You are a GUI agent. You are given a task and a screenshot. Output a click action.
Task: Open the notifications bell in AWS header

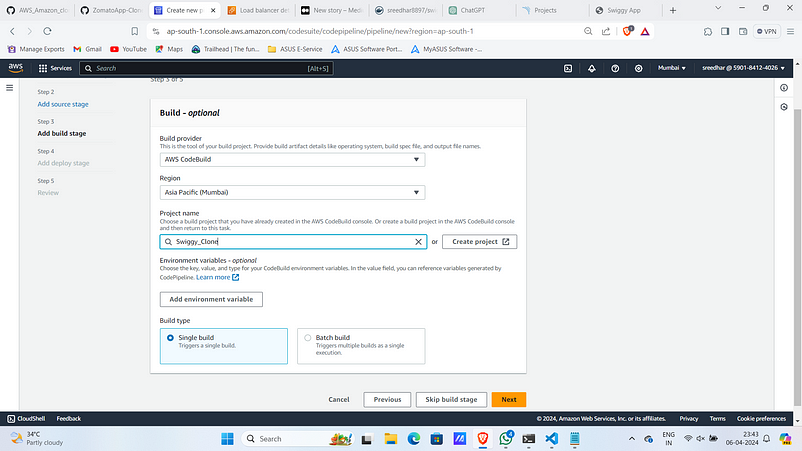point(591,68)
